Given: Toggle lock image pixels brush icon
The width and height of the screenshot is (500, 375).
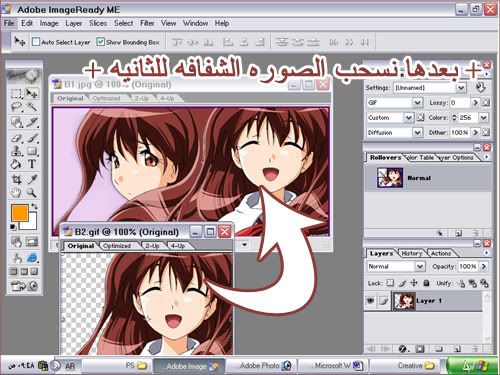Looking at the screenshot, I should (402, 283).
